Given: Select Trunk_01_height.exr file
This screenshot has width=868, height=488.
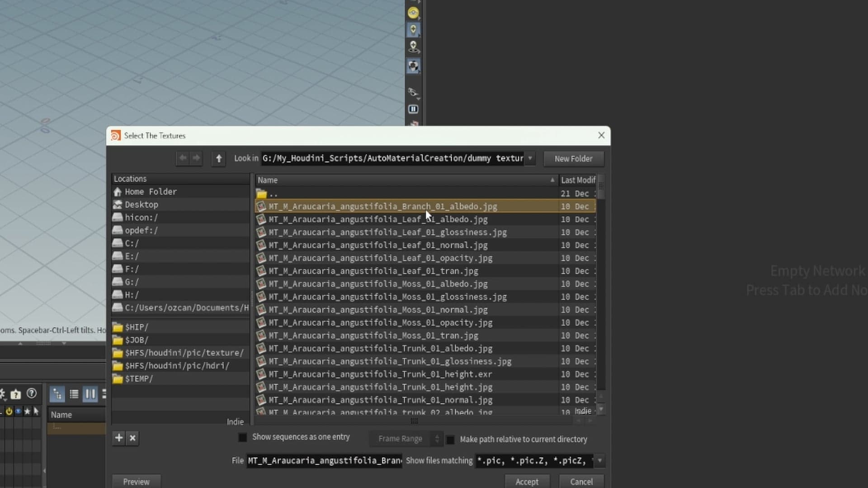Looking at the screenshot, I should pos(380,374).
